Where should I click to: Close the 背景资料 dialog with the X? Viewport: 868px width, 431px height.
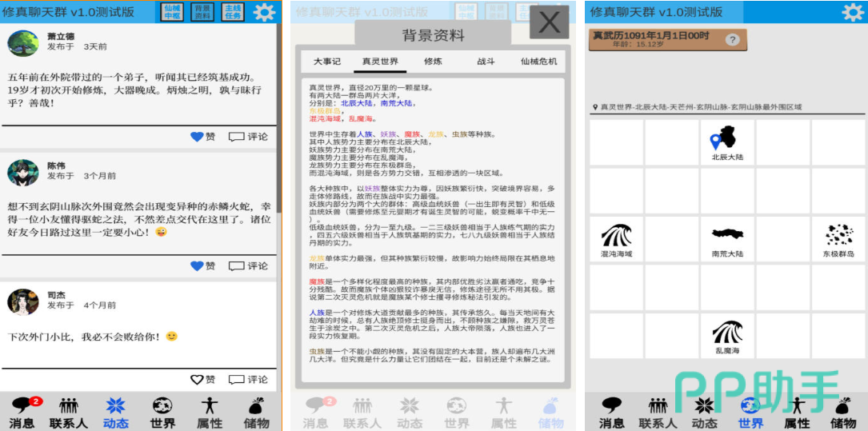pyautogui.click(x=549, y=22)
